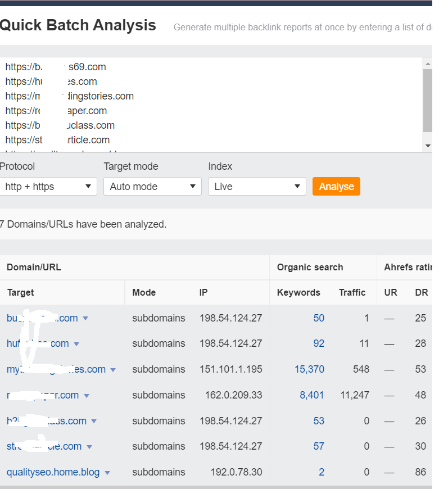This screenshot has width=448, height=489.
Task: Select the IP cell 192.0.78.30
Action: point(236,472)
